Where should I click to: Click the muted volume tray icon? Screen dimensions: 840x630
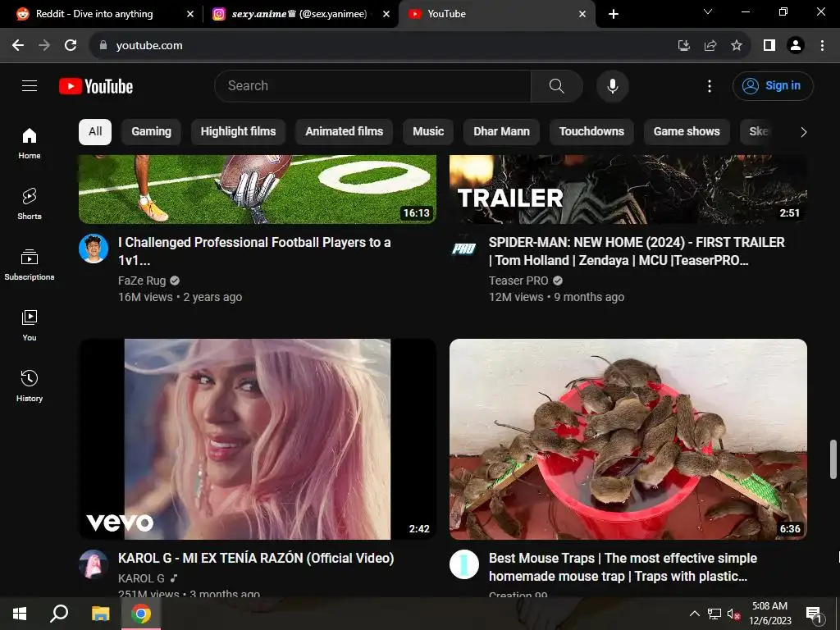coord(733,614)
